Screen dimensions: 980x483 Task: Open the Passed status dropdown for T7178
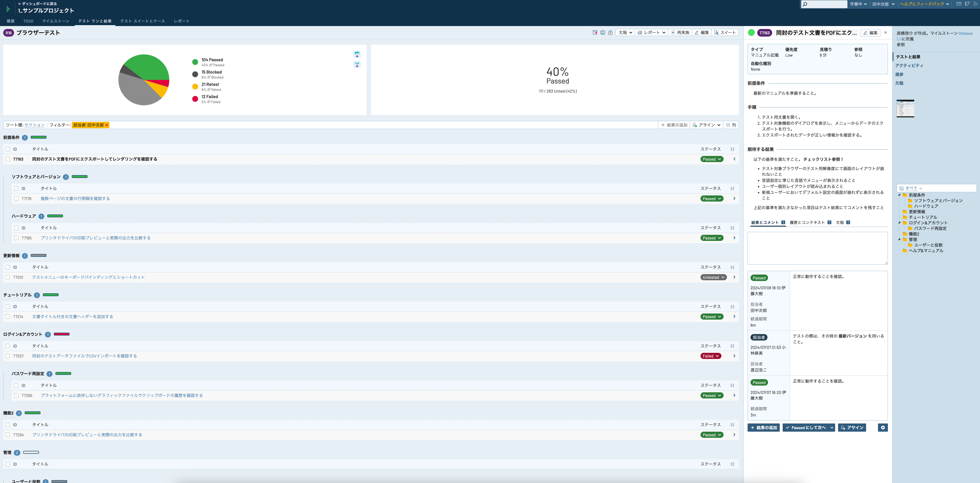point(711,199)
